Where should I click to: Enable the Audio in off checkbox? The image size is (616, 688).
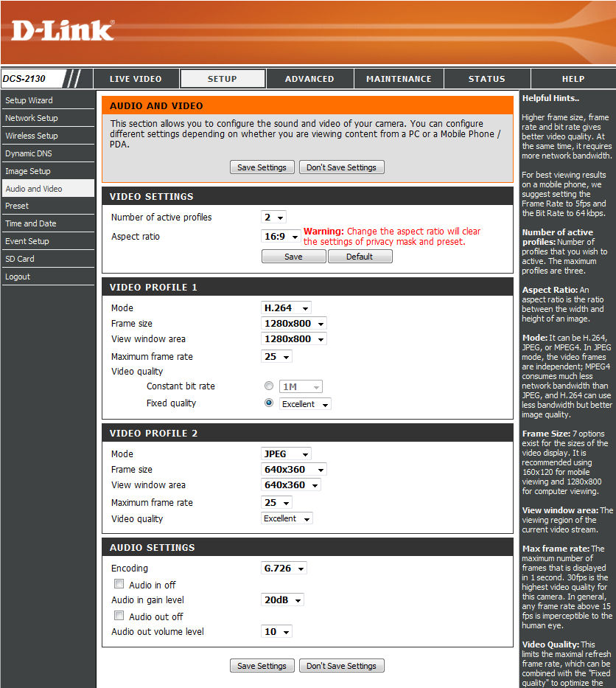[x=119, y=584]
